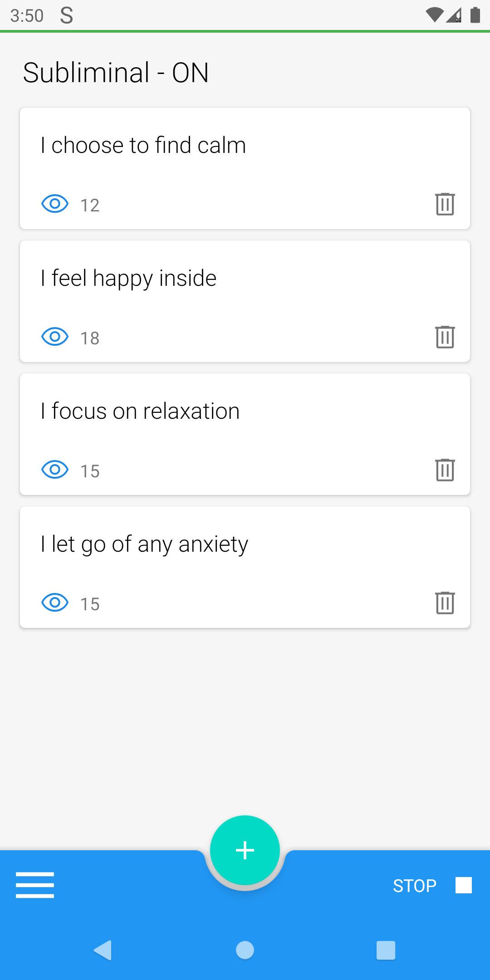Open the hamburger menu

35,885
